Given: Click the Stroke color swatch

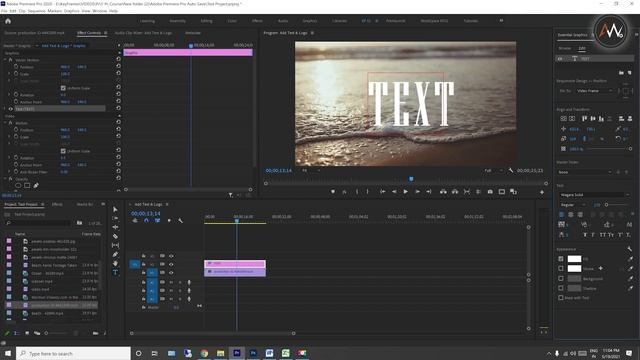Looking at the screenshot, I should coord(574,269).
